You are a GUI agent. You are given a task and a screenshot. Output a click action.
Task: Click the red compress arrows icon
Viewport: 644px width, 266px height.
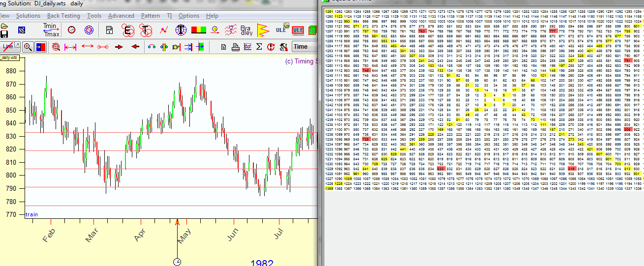tap(103, 47)
